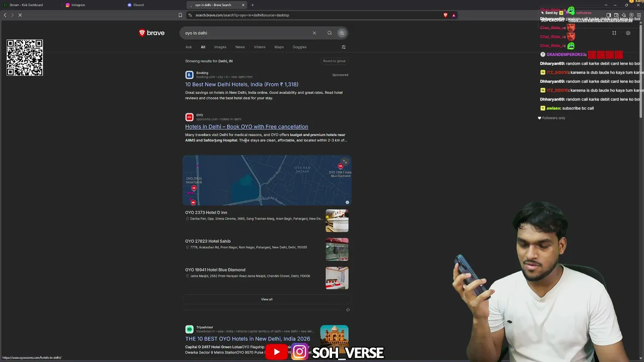Screen dimensions: 644x362
Task: Click the Hotel Sahib thumbnail
Action: tap(337, 249)
